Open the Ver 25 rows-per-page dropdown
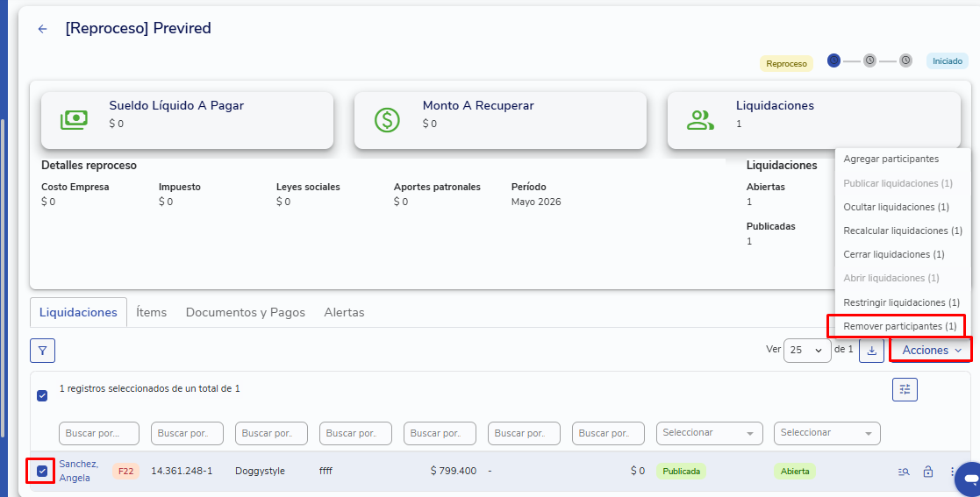This screenshot has width=980, height=497. 807,351
